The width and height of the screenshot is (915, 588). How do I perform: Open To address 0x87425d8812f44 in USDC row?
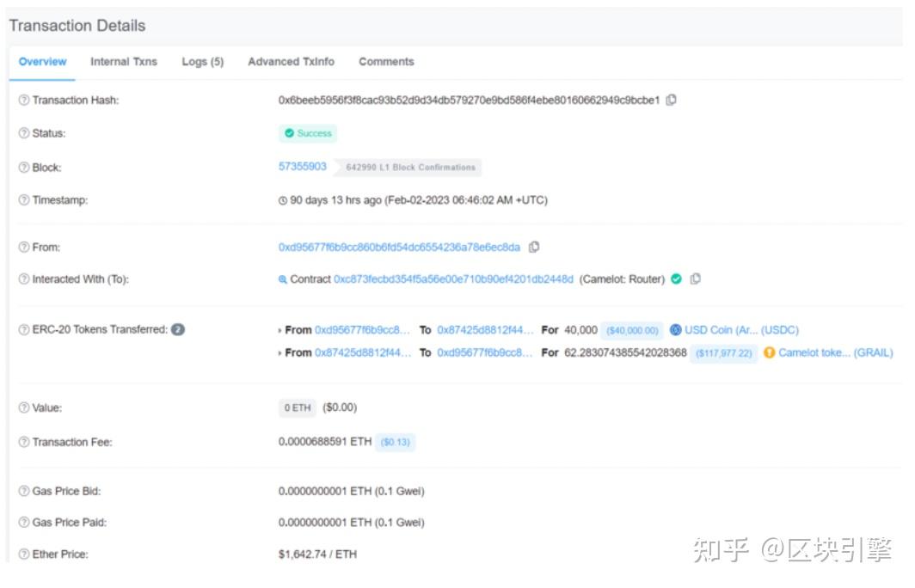pos(486,330)
